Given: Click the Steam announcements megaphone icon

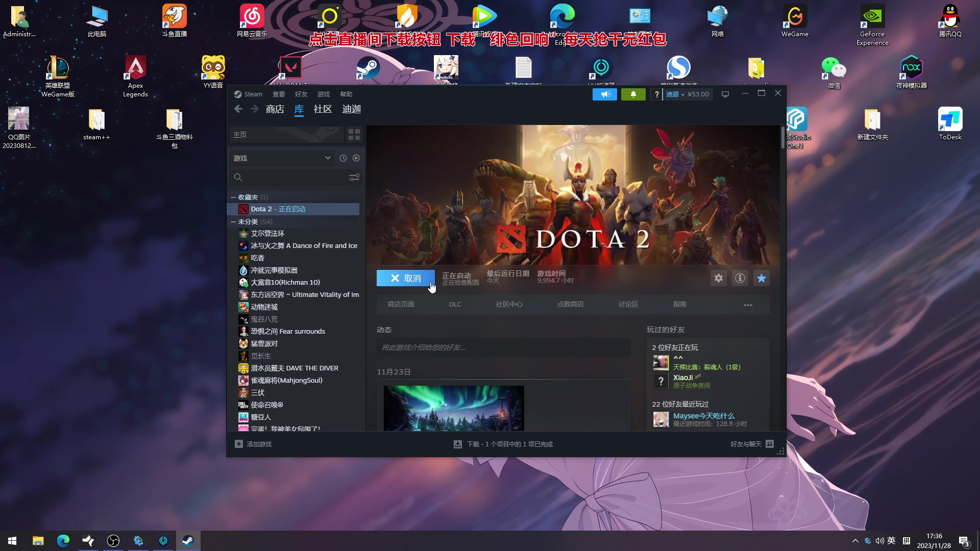Looking at the screenshot, I should click(605, 94).
